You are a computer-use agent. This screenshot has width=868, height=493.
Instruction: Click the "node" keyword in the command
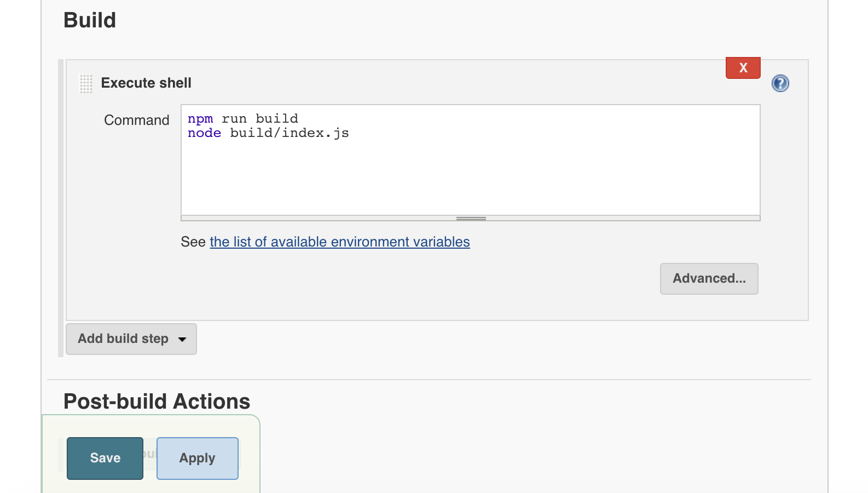(204, 133)
